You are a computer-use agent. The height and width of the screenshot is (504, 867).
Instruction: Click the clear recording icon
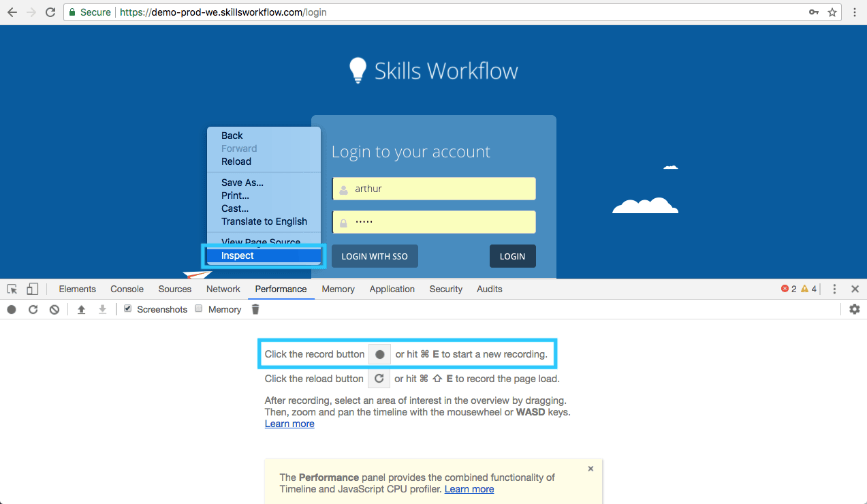pyautogui.click(x=54, y=309)
